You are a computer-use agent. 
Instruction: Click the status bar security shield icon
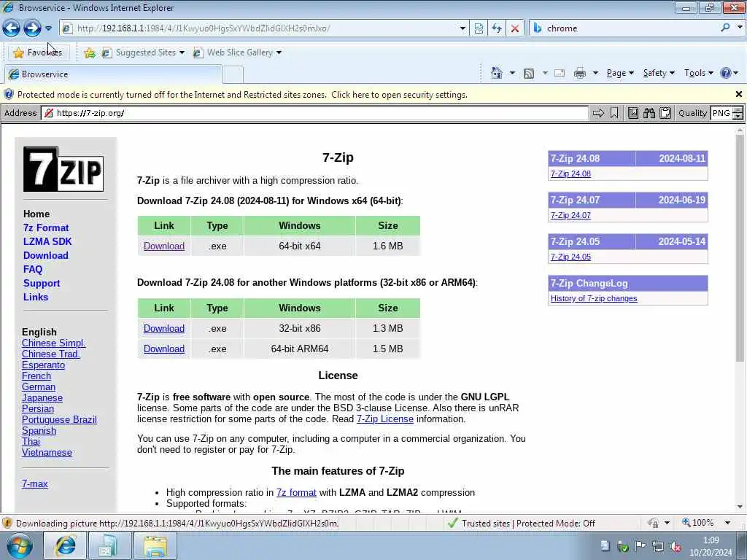7,524
